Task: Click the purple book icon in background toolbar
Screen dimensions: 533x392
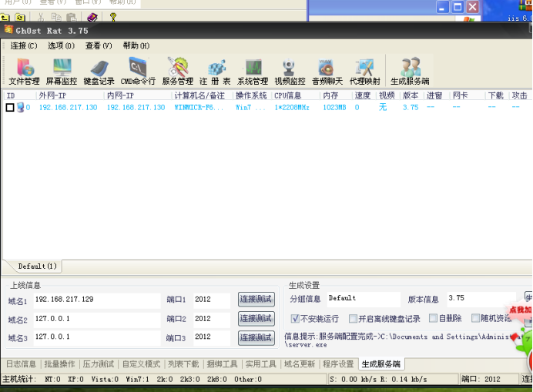Action: tap(92, 17)
